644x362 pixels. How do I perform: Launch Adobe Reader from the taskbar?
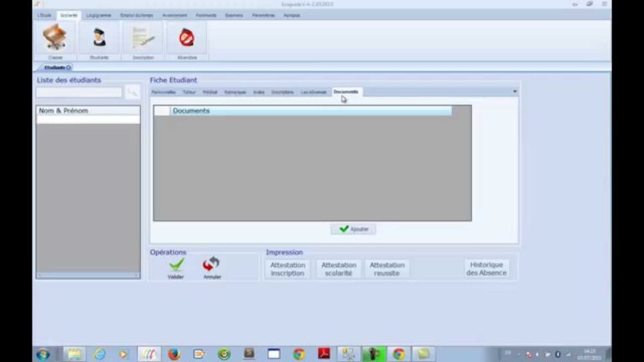[x=324, y=354]
